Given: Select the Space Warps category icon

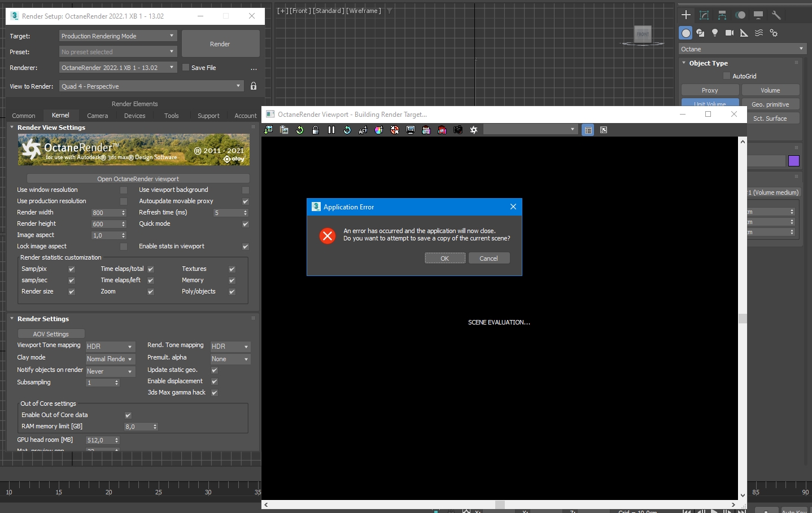Looking at the screenshot, I should [759, 33].
